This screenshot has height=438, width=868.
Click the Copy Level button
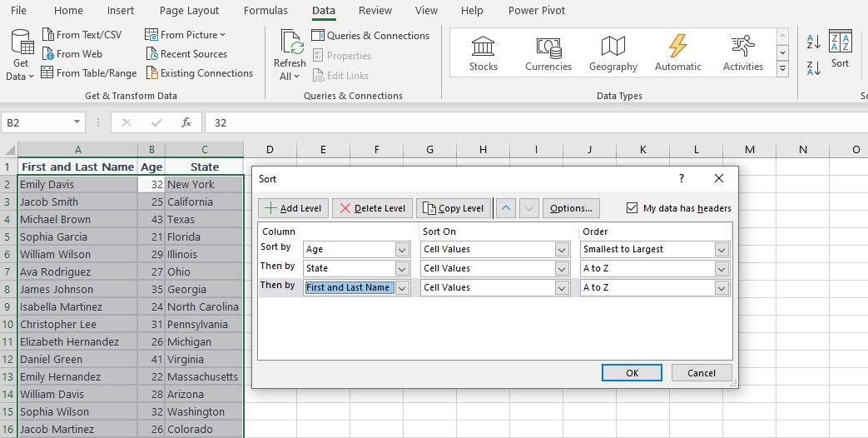[x=454, y=208]
